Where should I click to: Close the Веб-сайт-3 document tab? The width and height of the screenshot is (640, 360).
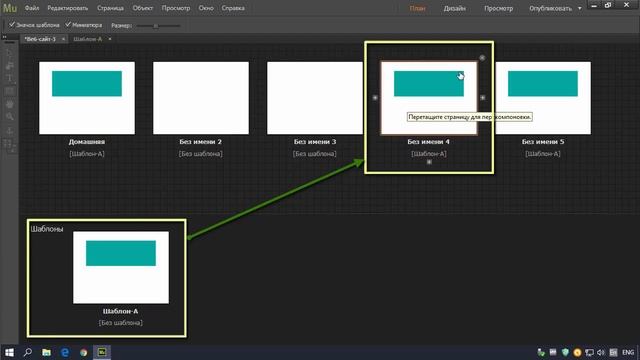pos(63,39)
